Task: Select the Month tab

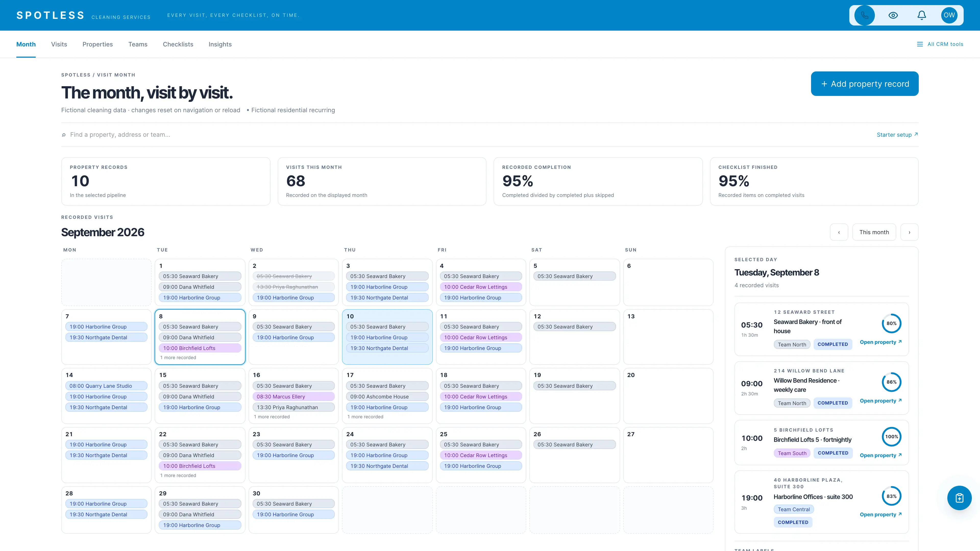Action: click(26, 44)
